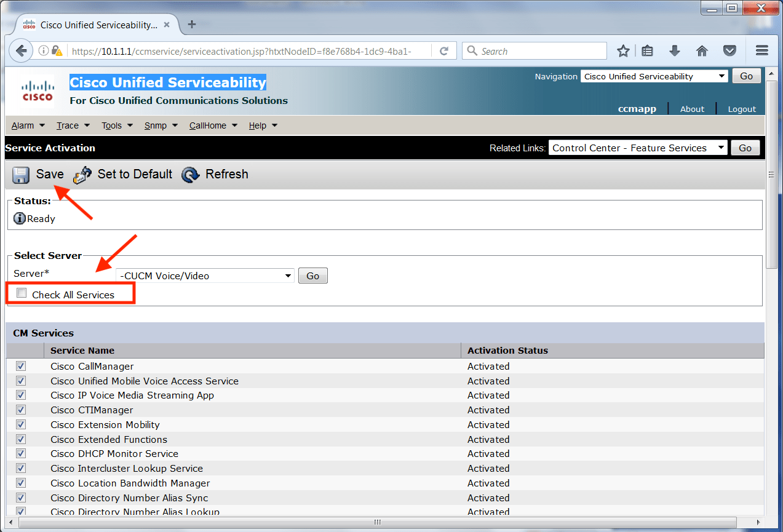Click the Save text label in toolbar

(50, 174)
